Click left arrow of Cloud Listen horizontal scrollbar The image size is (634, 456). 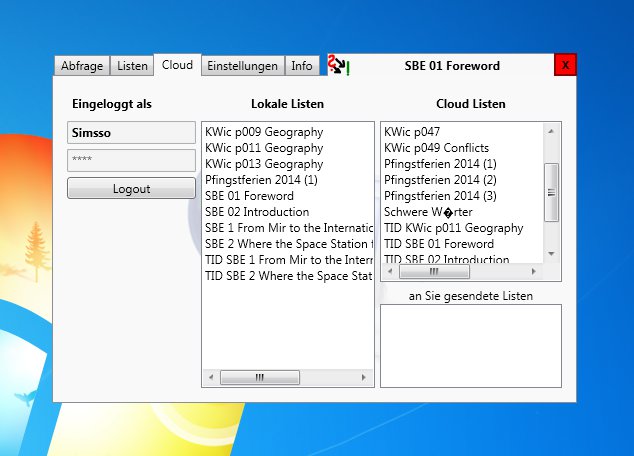(390, 271)
